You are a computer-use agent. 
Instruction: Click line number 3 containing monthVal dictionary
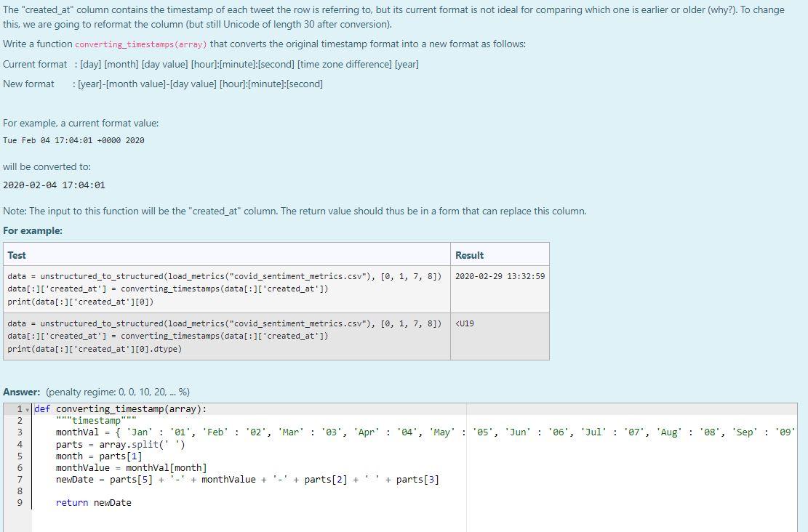coord(20,432)
